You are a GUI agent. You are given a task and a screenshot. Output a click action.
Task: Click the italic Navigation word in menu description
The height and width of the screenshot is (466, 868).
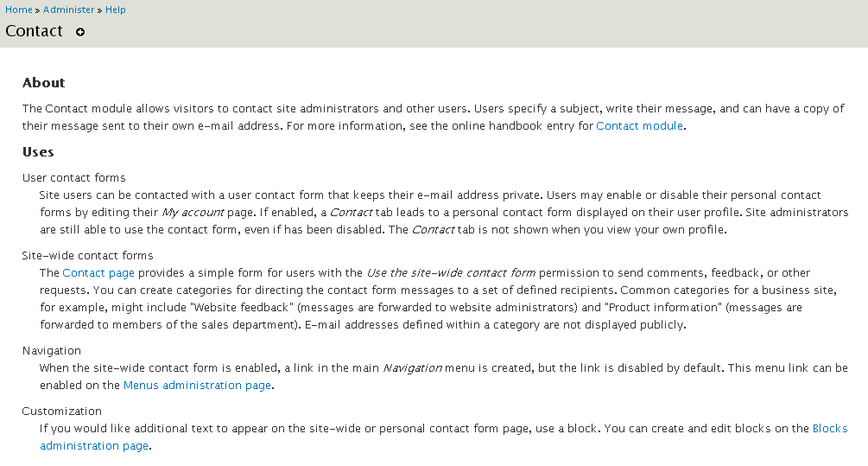(x=413, y=368)
